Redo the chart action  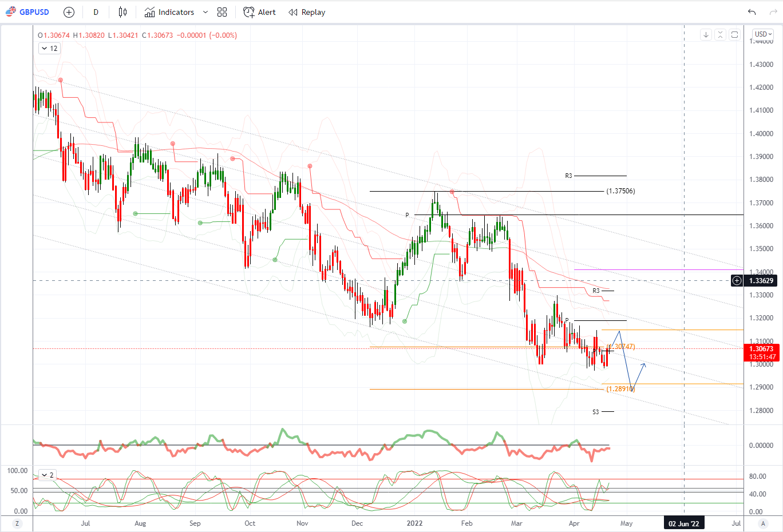pos(773,12)
